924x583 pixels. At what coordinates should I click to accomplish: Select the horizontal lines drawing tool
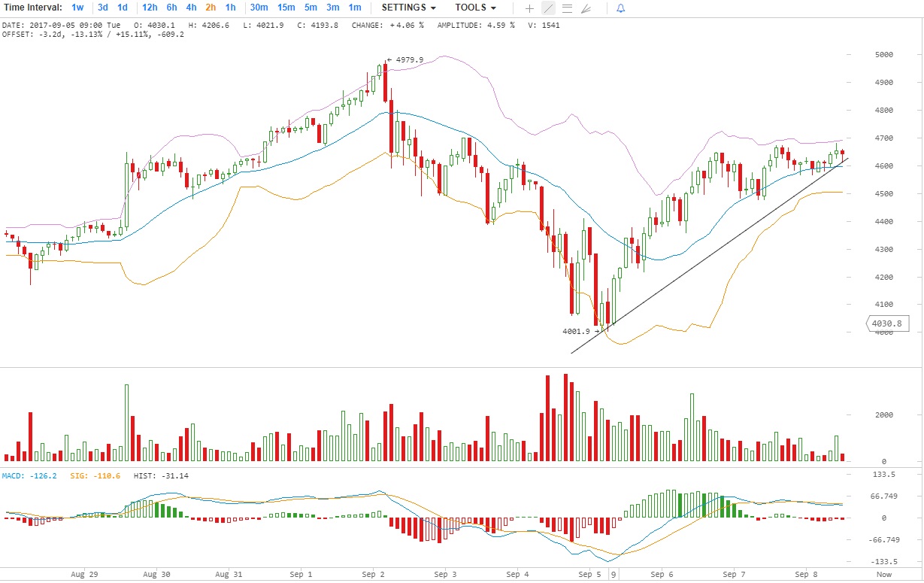pyautogui.click(x=567, y=8)
